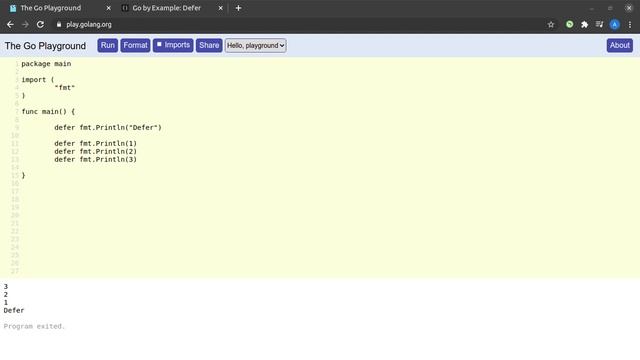Click the defer fmt.Println(1) line
Screen dimensions: 640x360
(x=96, y=143)
